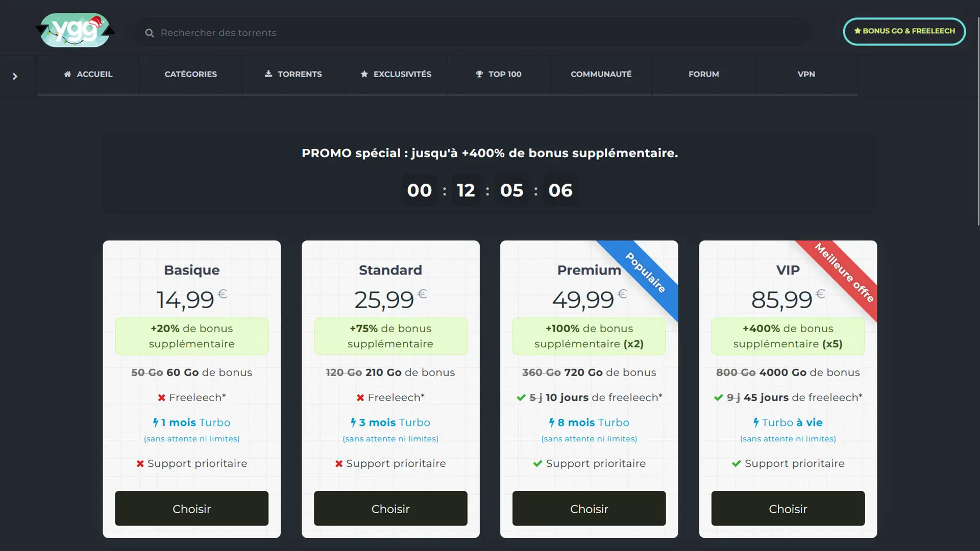Click the download icon next to Torrents
This screenshot has width=980, height=551.
268,74
